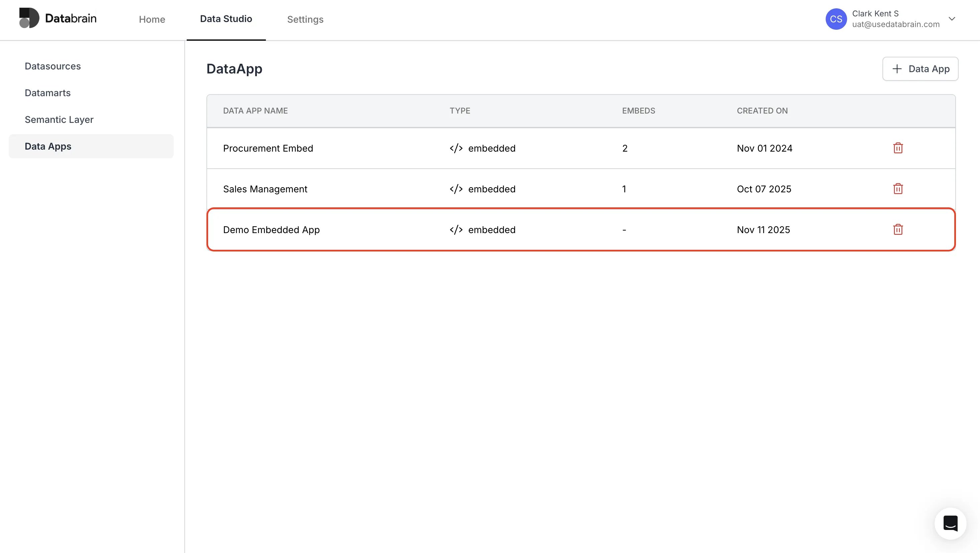Click embedded type text in Procurement Embed row
The width and height of the screenshot is (980, 553).
coord(492,148)
